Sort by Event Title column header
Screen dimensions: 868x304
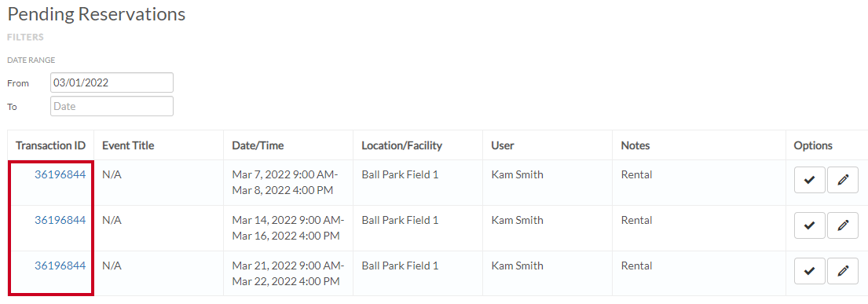coord(128,145)
